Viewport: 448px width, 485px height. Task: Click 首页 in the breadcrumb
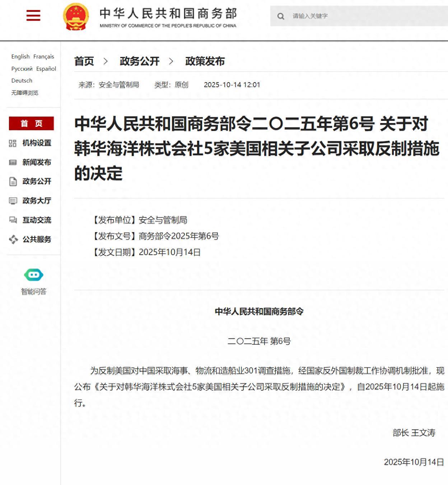point(84,61)
